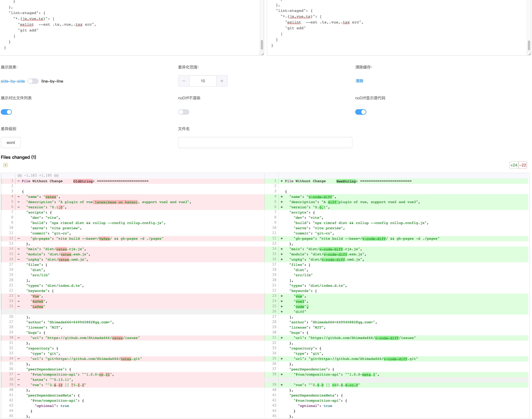
Task: Click the +24 added lines badge
Action: point(514,165)
